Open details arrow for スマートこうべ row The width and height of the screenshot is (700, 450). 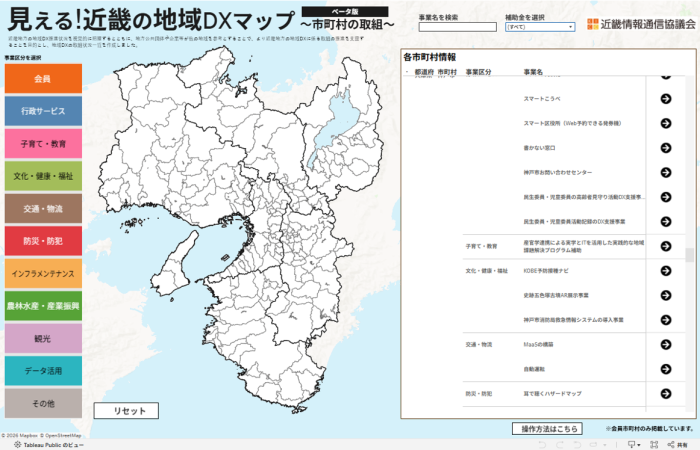[x=666, y=99]
